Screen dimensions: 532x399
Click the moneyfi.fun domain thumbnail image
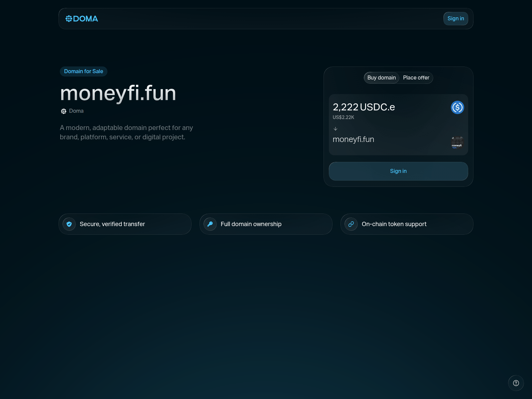click(x=457, y=142)
